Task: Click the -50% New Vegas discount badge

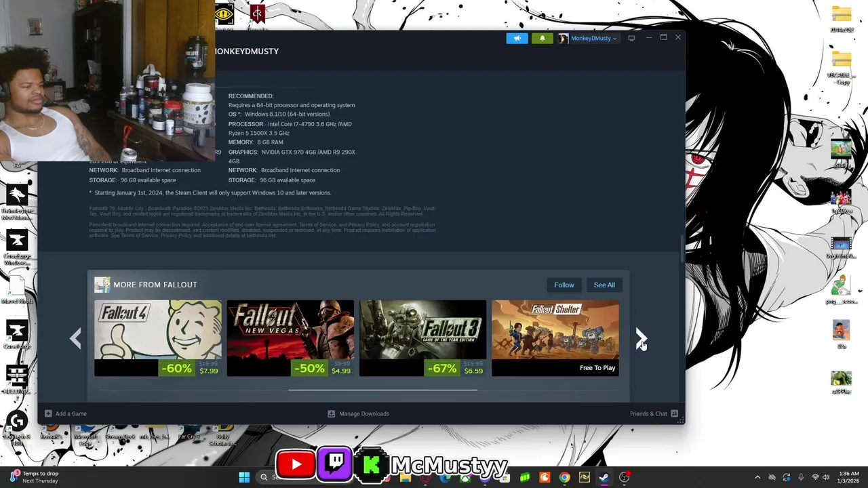Action: [x=309, y=368]
